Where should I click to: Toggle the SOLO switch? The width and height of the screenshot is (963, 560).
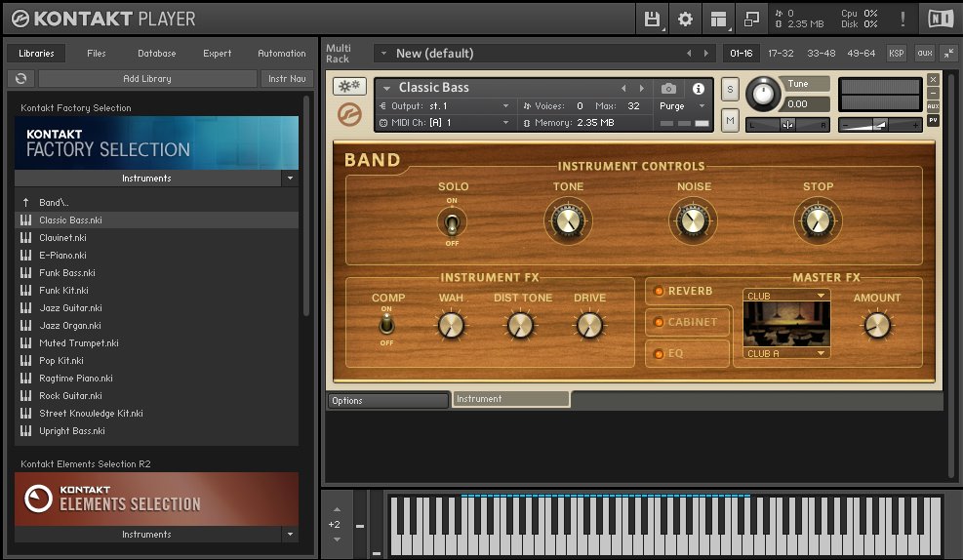[x=452, y=222]
